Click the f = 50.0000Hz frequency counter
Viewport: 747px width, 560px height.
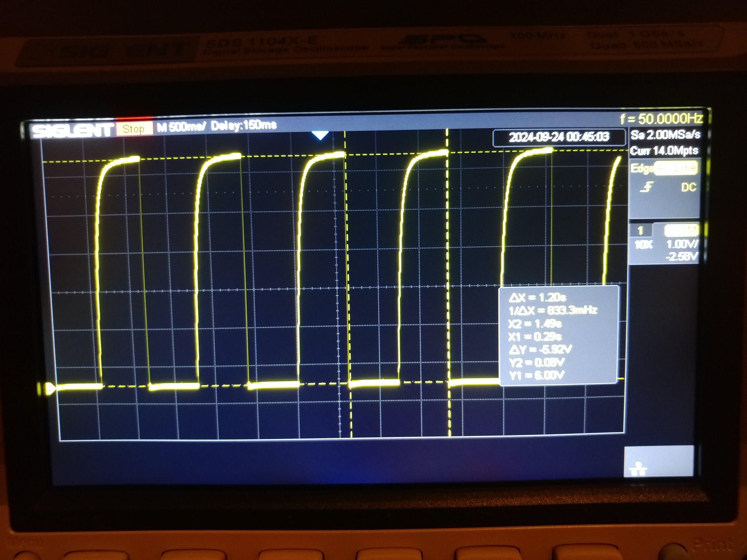[x=661, y=119]
